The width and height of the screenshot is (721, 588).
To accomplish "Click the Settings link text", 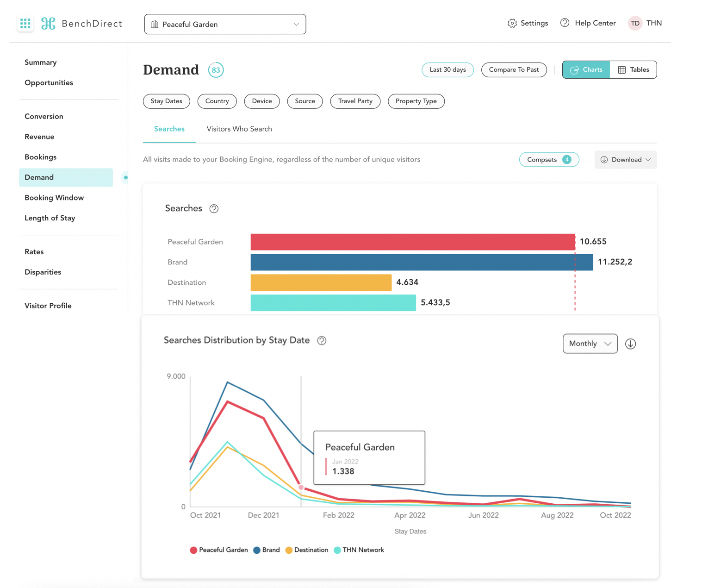I will click(535, 23).
